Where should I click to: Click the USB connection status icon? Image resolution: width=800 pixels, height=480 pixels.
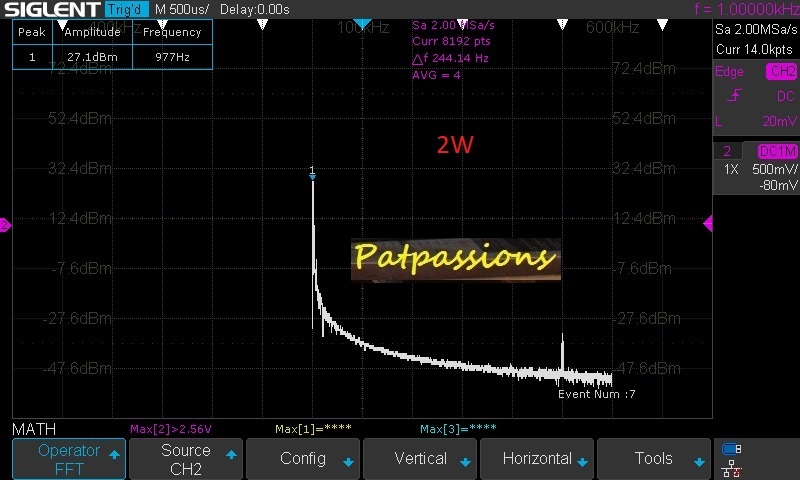731,449
